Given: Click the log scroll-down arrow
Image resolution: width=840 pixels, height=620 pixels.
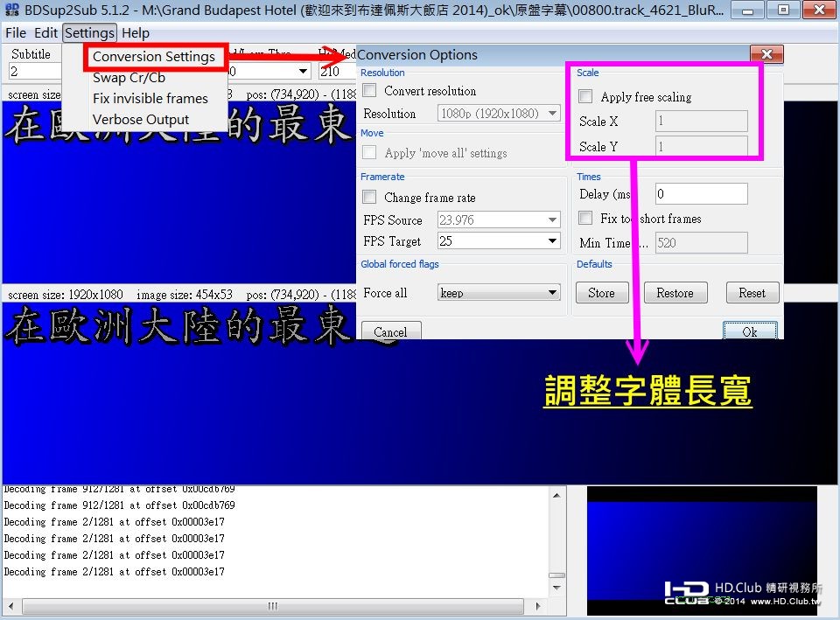Looking at the screenshot, I should tap(556, 588).
